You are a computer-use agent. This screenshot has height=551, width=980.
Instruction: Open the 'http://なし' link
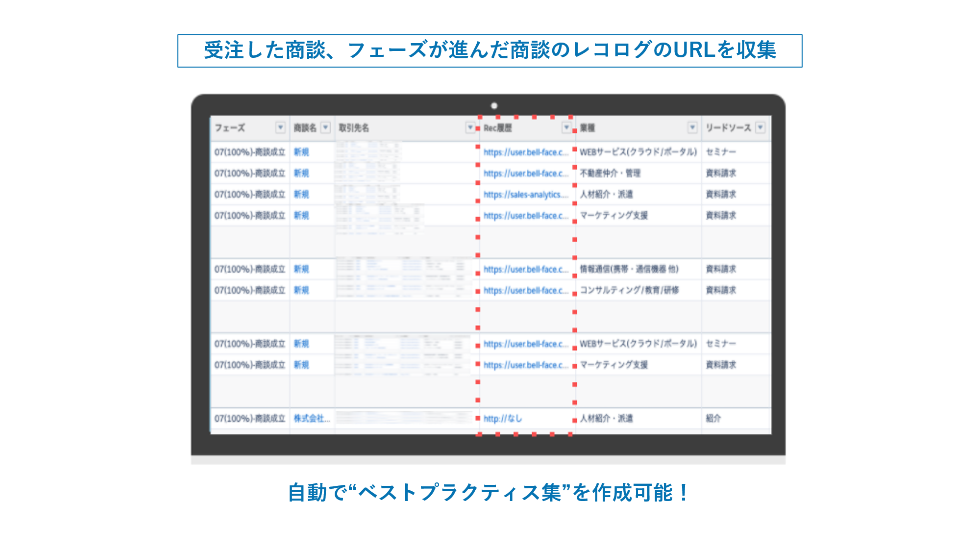(x=503, y=418)
